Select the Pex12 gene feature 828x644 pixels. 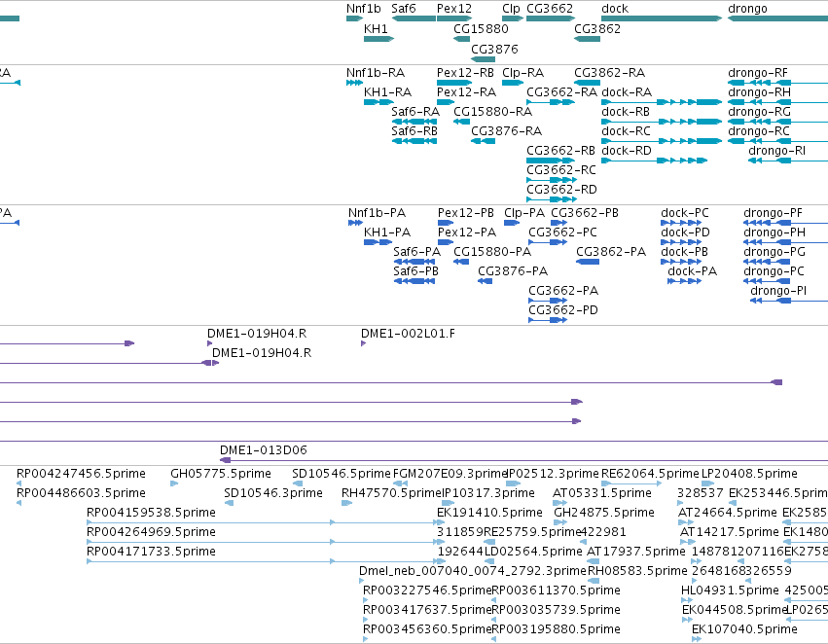pyautogui.click(x=454, y=19)
